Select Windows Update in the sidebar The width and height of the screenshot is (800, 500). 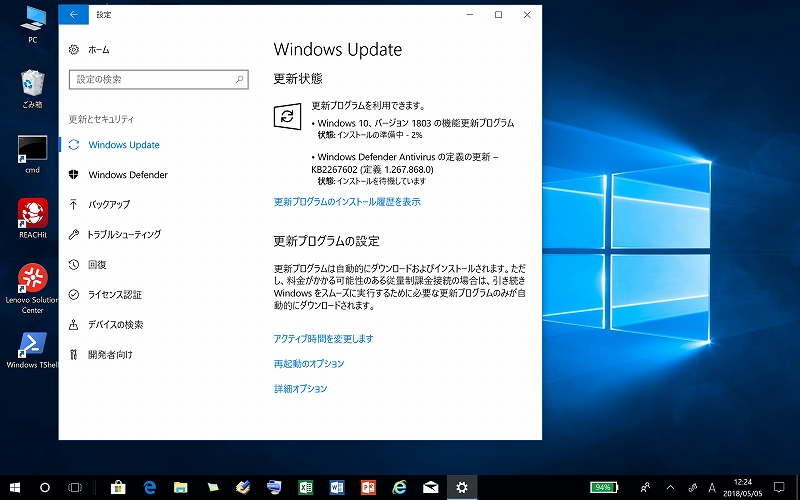[124, 145]
